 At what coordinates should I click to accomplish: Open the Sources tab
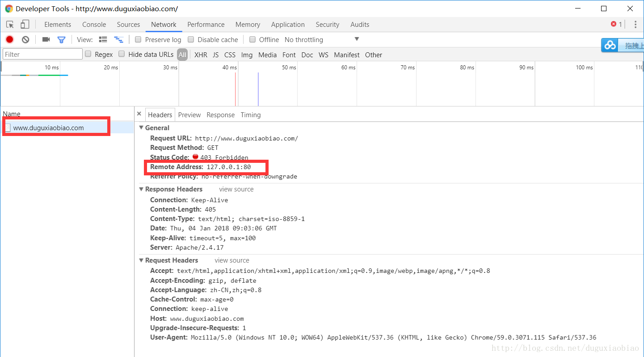[128, 25]
